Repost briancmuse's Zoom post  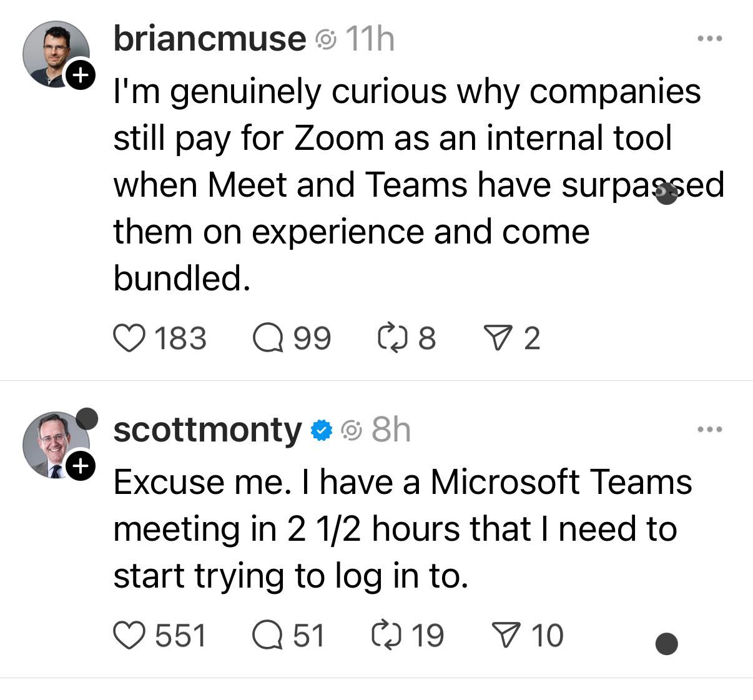(x=391, y=338)
